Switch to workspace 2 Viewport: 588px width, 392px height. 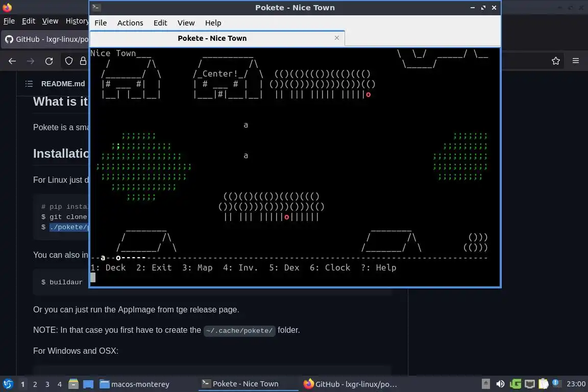(x=35, y=384)
